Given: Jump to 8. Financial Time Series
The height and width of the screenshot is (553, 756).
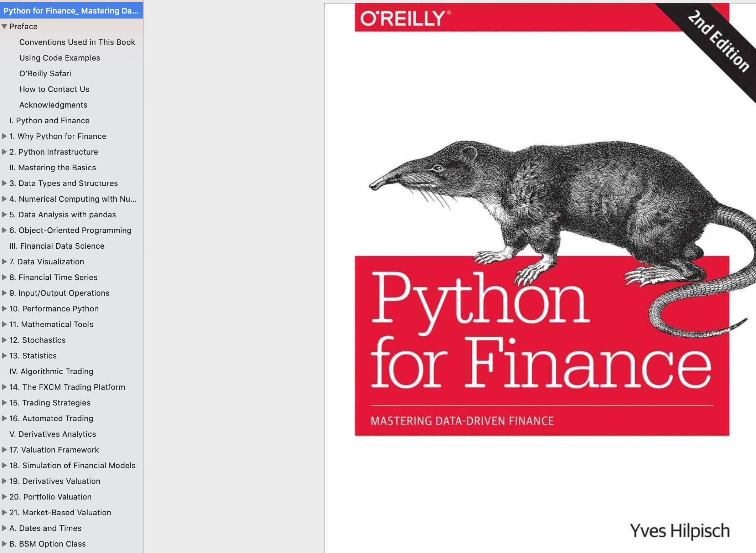Looking at the screenshot, I should (x=53, y=277).
